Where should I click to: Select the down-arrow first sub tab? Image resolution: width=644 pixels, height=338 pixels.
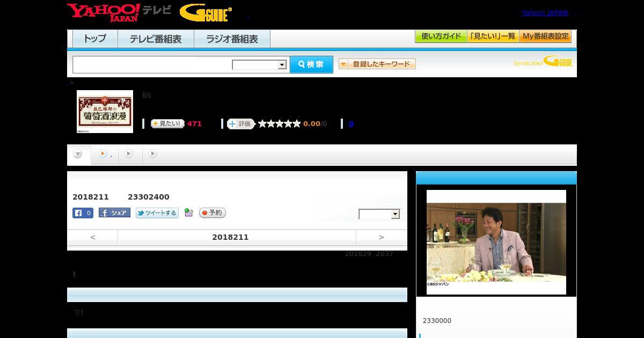coord(78,154)
